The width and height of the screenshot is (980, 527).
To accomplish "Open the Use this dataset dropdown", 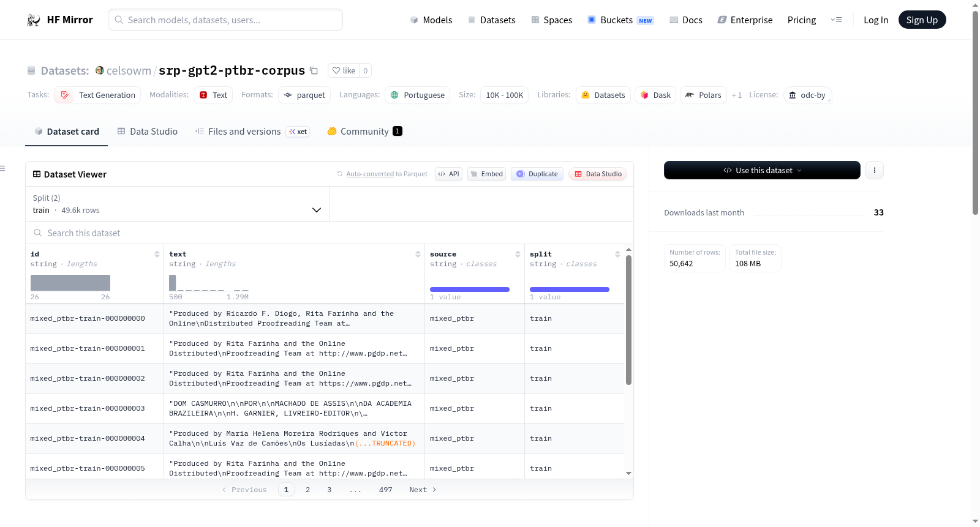I will [x=762, y=170].
